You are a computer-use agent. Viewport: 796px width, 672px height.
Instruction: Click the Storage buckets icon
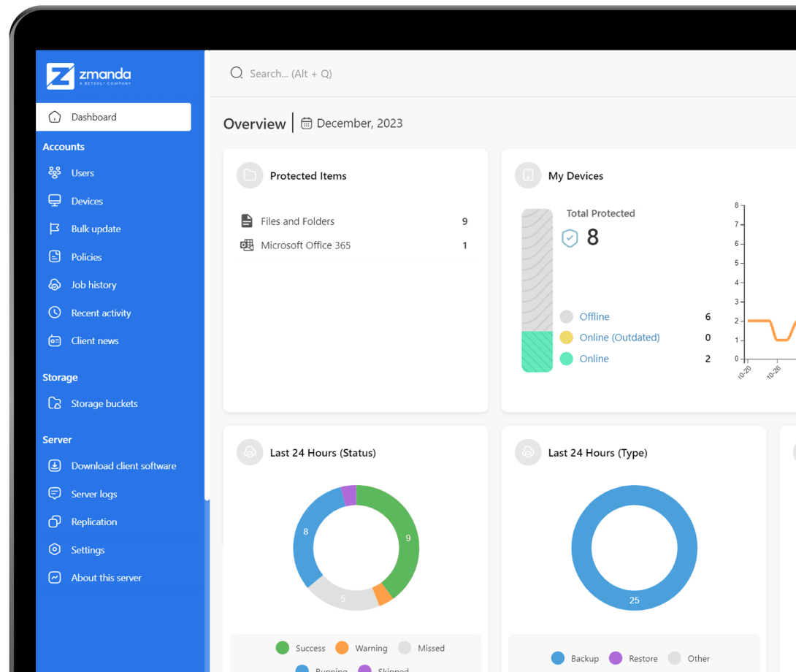[54, 403]
